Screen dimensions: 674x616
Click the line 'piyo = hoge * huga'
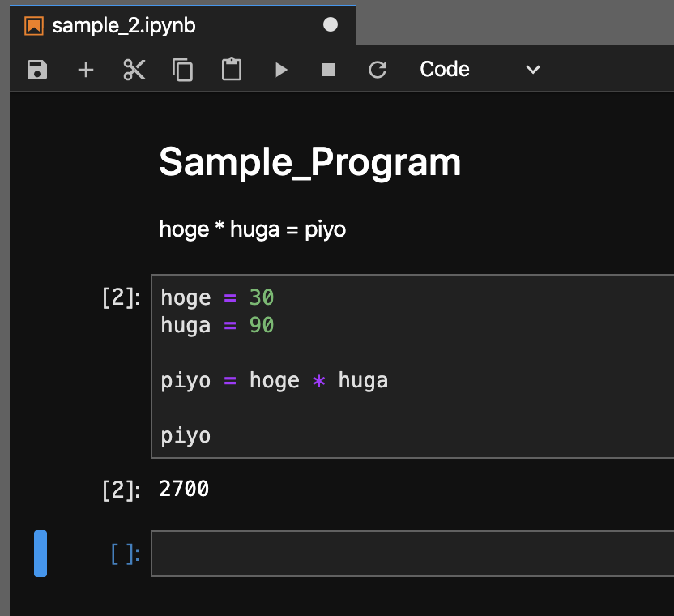(x=274, y=381)
